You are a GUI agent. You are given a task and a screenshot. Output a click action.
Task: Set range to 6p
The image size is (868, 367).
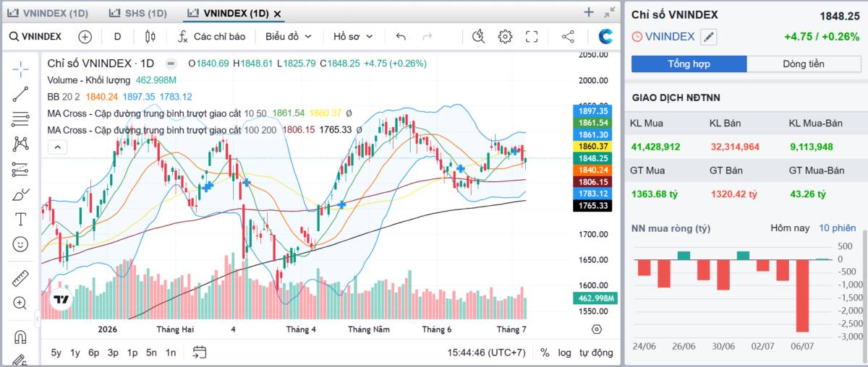point(94,353)
